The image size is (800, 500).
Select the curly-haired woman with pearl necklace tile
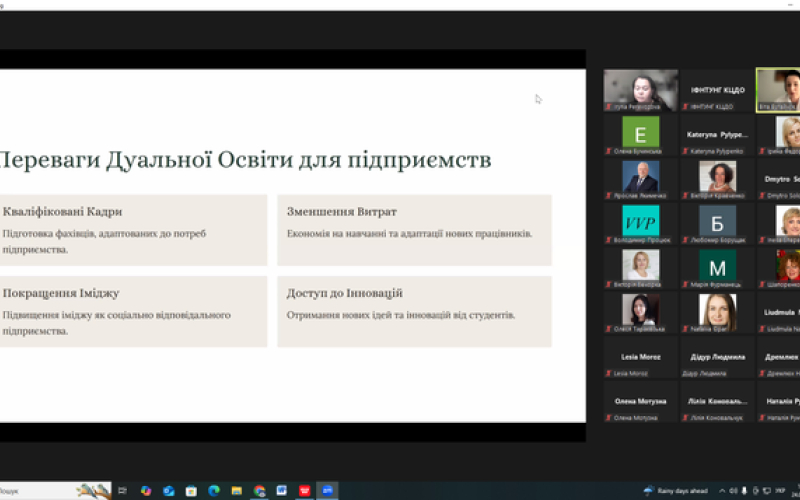tap(717, 180)
